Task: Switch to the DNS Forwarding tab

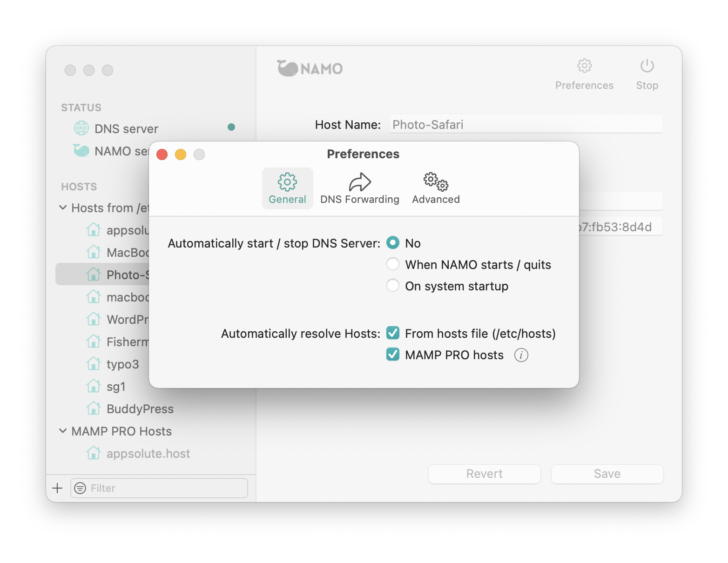Action: (x=360, y=188)
